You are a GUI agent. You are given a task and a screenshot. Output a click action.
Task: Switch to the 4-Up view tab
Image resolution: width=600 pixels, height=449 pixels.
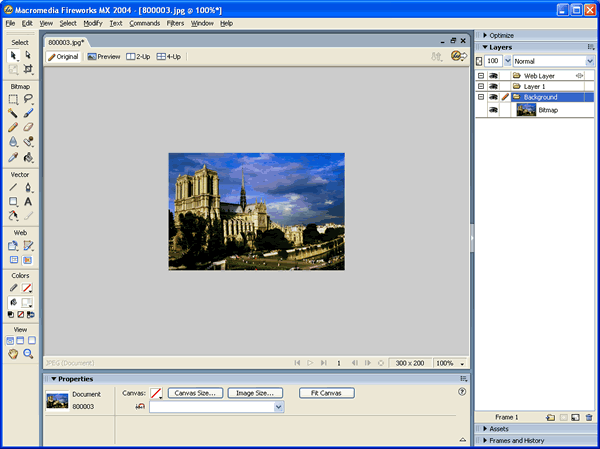click(169, 57)
